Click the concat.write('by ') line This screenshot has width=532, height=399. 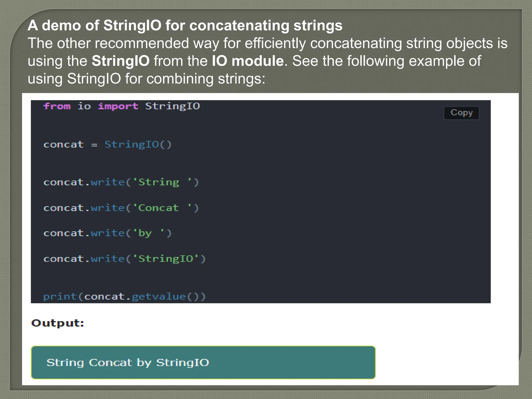click(x=107, y=233)
